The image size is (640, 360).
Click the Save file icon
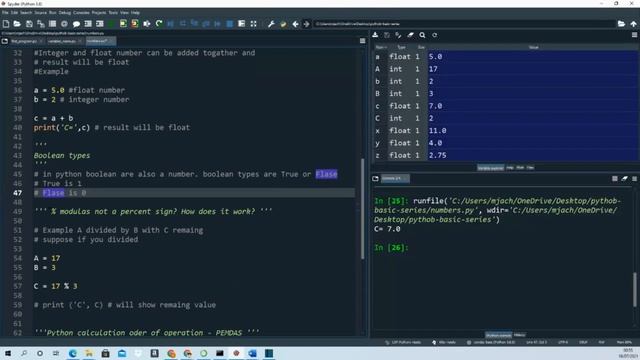pyautogui.click(x=29, y=24)
